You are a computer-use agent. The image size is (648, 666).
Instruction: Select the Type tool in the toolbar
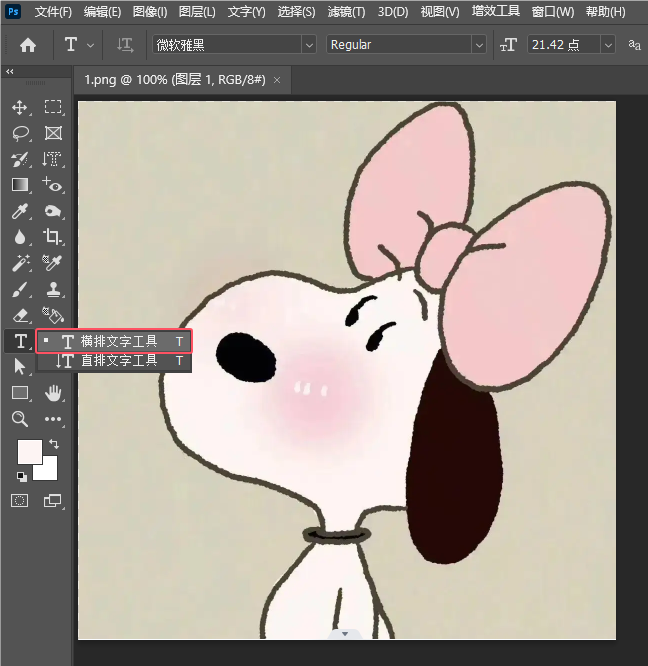[x=20, y=341]
